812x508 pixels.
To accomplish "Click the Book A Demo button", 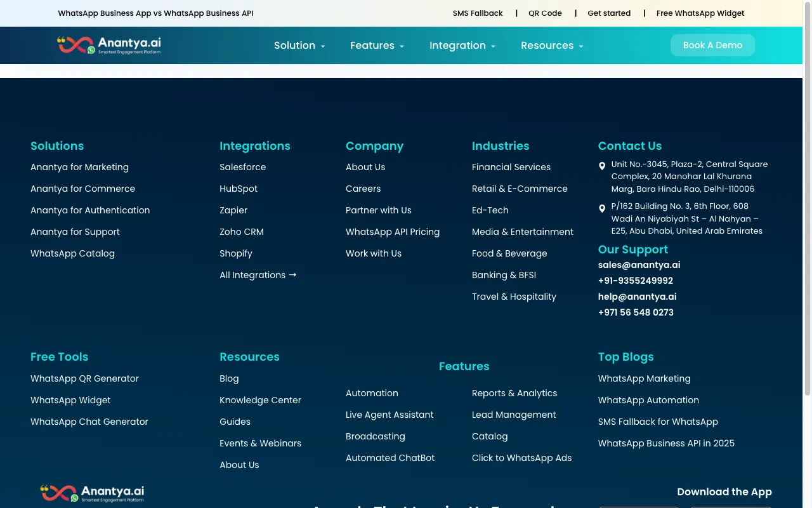I will coord(712,45).
